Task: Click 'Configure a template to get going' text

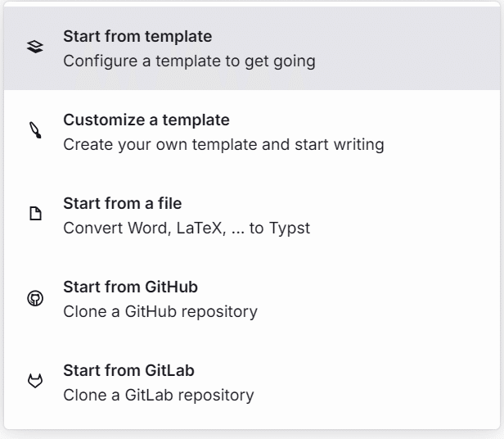Action: click(189, 61)
